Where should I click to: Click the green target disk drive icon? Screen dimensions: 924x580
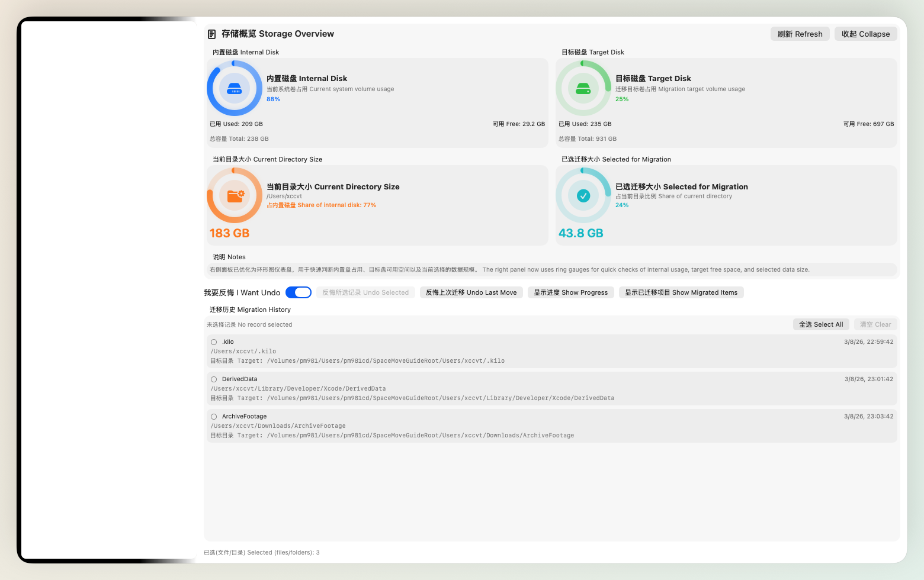(x=583, y=89)
